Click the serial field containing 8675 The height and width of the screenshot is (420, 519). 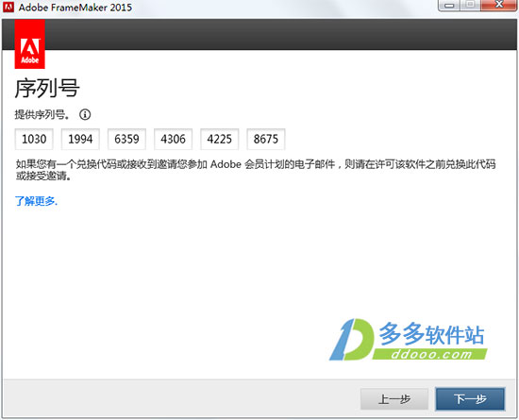(x=266, y=139)
